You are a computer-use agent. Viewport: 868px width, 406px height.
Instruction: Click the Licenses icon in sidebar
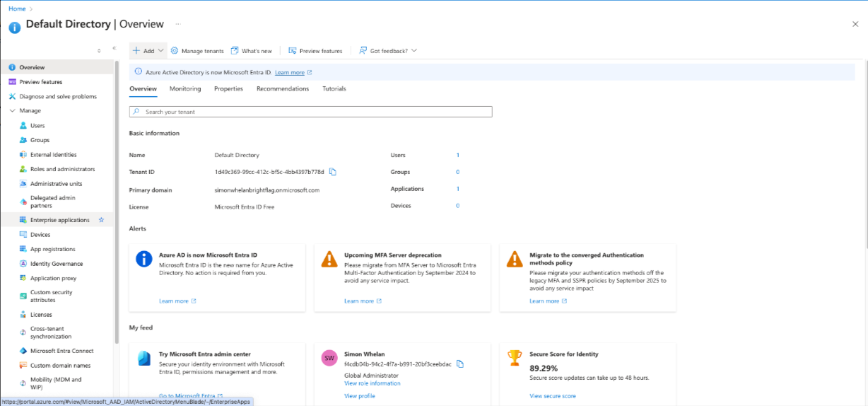point(23,314)
